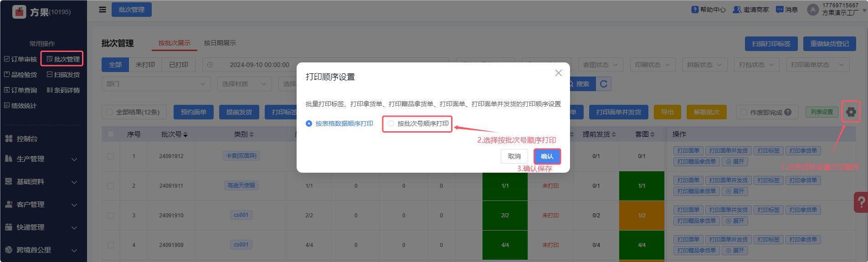Select the 已打印 filter tab
868x262 pixels.
179,65
